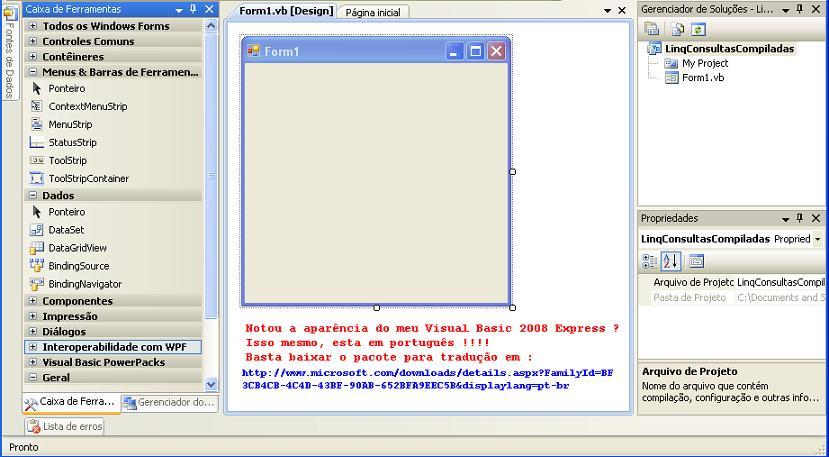Pin the Propriedades panel
Image resolution: width=829 pixels, height=457 pixels.
click(x=800, y=218)
